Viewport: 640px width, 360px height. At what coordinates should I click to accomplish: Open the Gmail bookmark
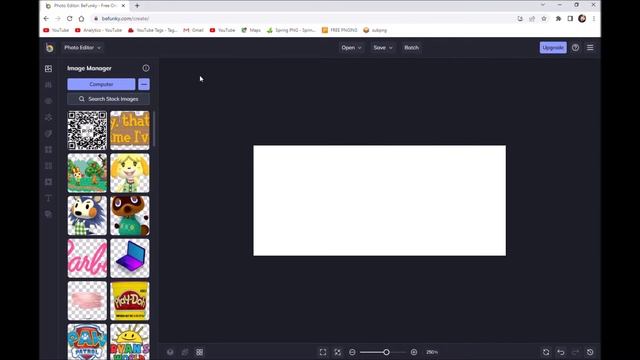(x=193, y=30)
